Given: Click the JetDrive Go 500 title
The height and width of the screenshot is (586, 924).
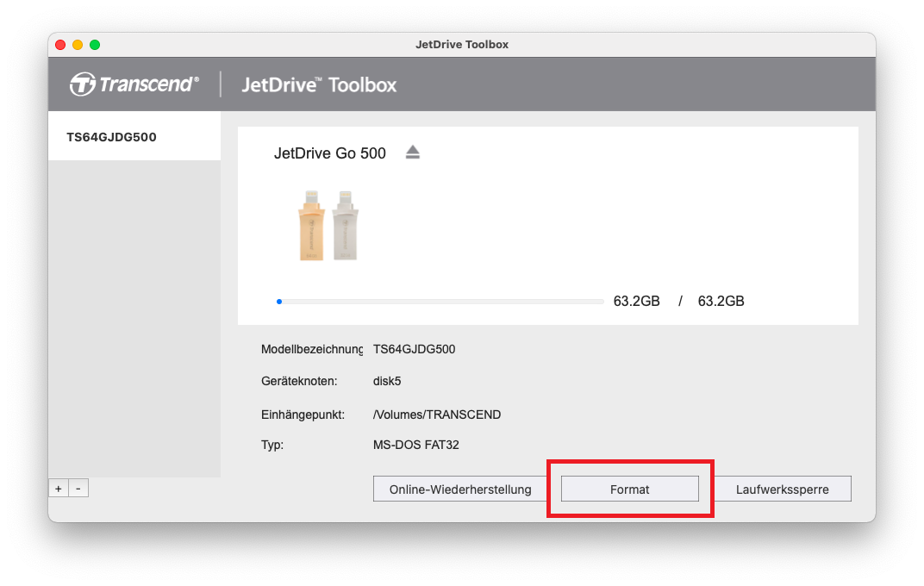Looking at the screenshot, I should [x=330, y=153].
